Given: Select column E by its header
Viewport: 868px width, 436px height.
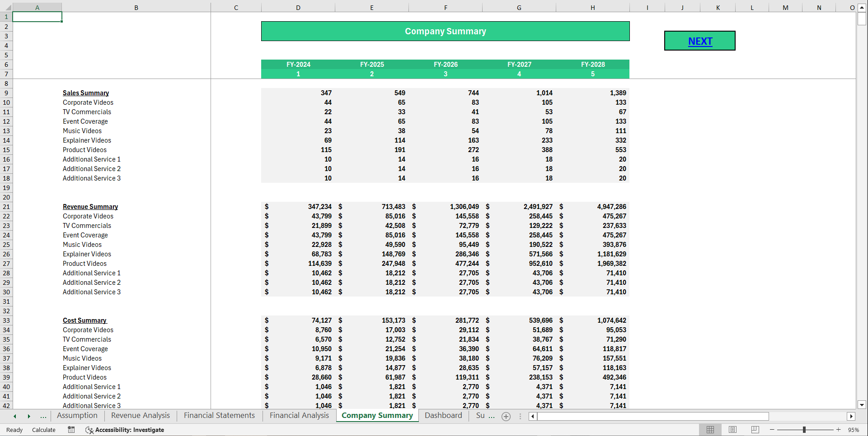Looking at the screenshot, I should (x=371, y=7).
